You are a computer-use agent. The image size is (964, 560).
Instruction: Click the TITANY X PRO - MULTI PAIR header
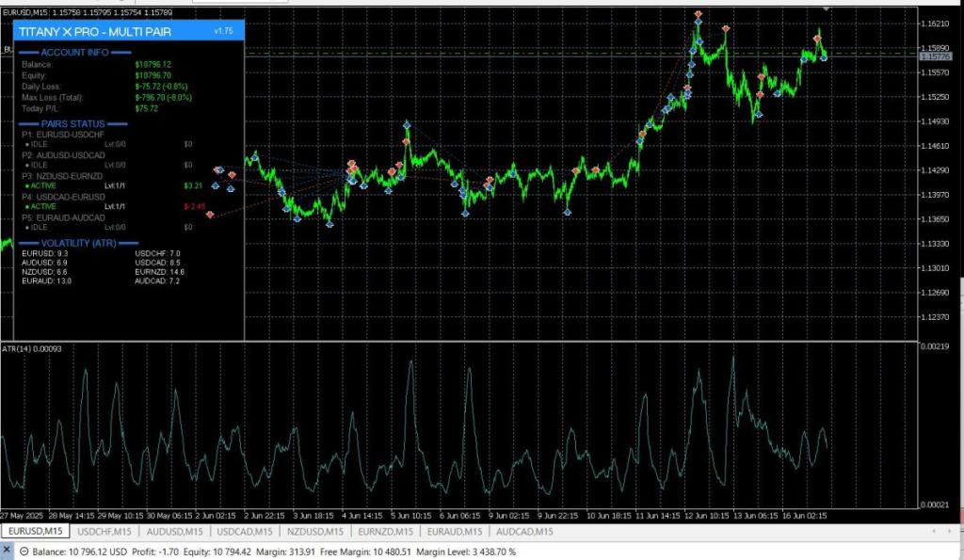pyautogui.click(x=95, y=32)
